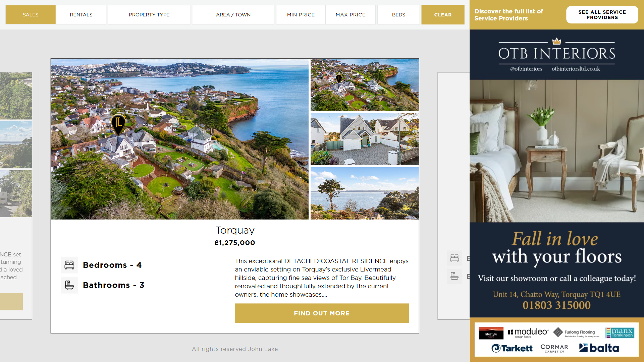Screen dimensions: 644x362
Task: Switch to the RENTALS tab
Action: tap(81, 15)
